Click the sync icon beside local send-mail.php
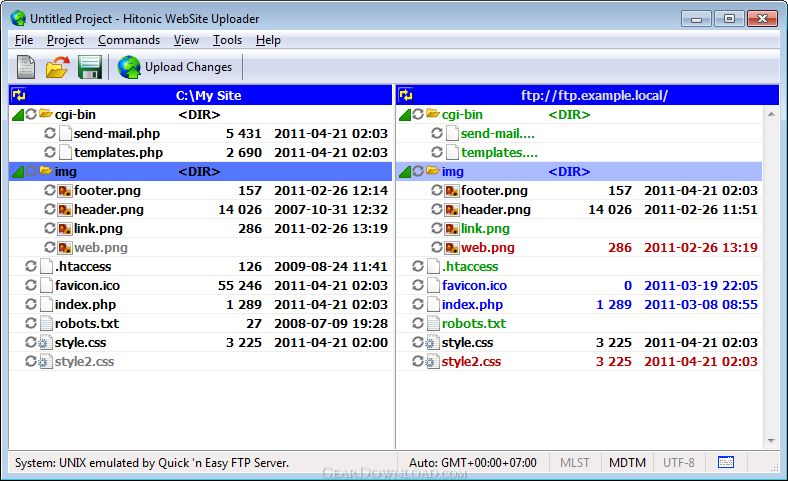 tap(49, 133)
